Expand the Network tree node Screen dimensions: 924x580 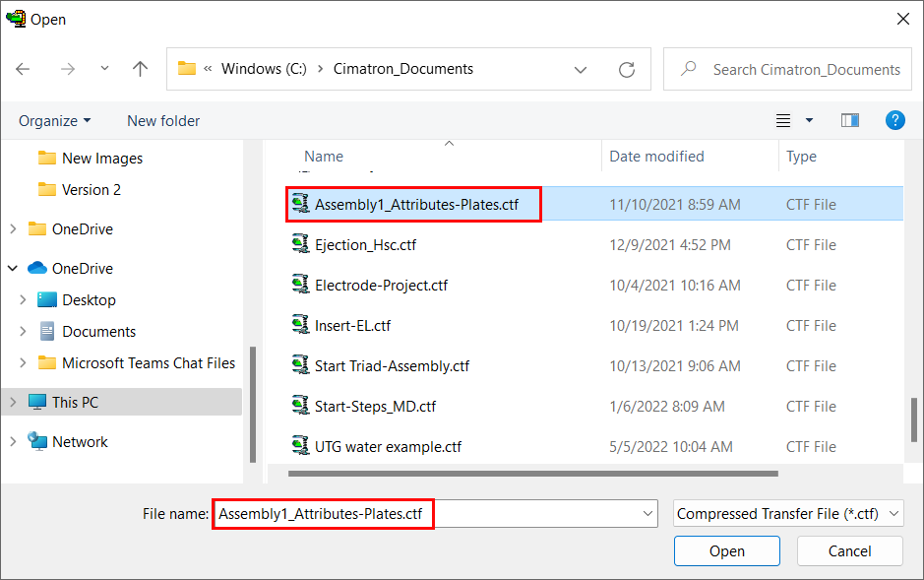pos(13,441)
